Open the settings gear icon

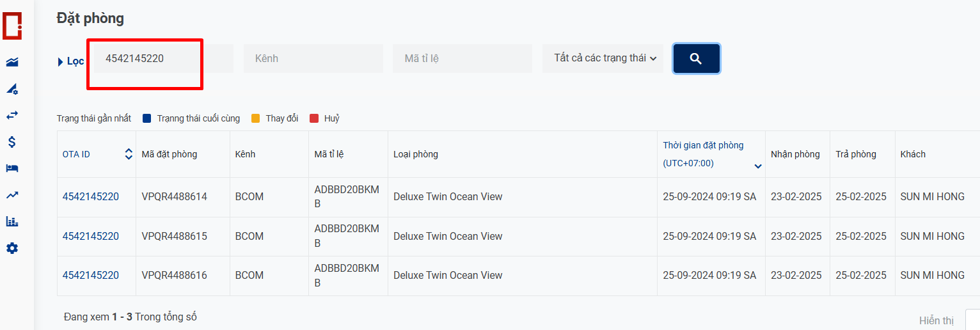point(12,248)
